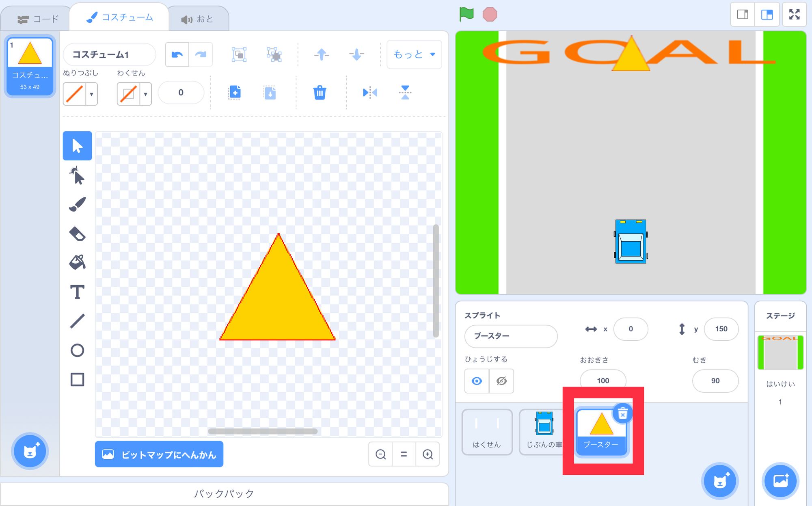Select the Reshape tool
This screenshot has height=506, width=812.
pyautogui.click(x=77, y=175)
